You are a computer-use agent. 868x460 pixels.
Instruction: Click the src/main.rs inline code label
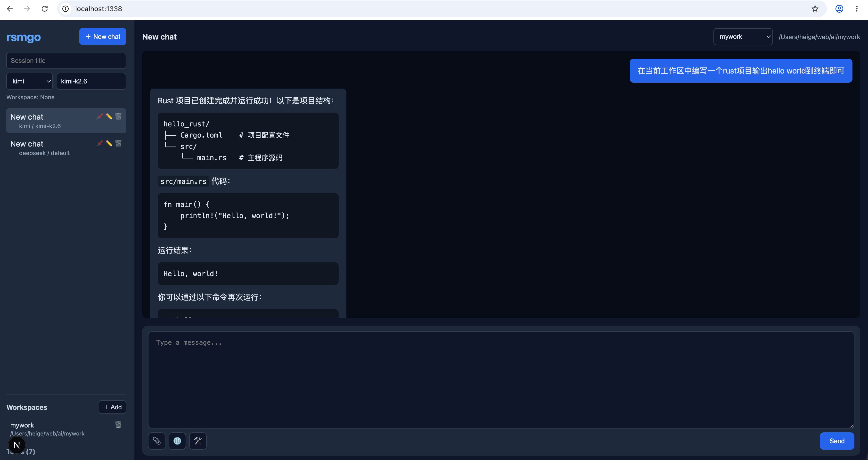click(183, 181)
